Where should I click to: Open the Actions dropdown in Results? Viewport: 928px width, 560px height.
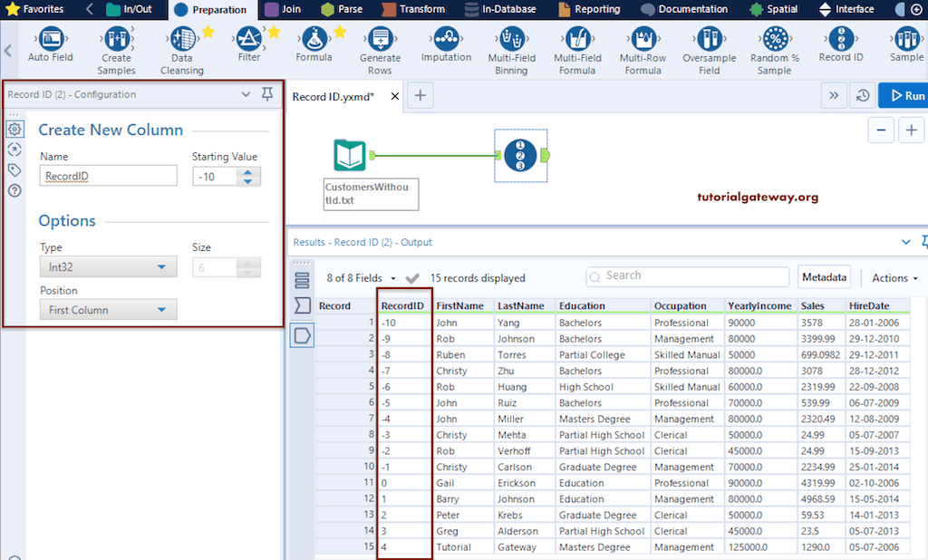894,278
